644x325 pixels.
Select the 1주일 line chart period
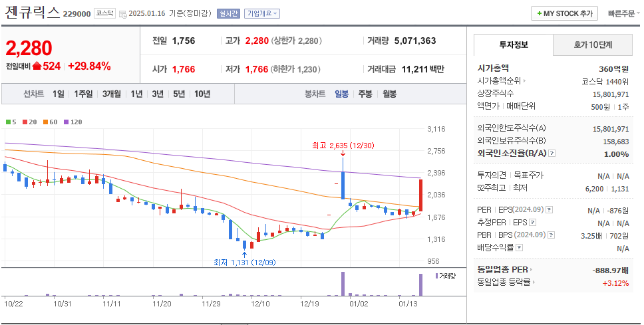(83, 94)
